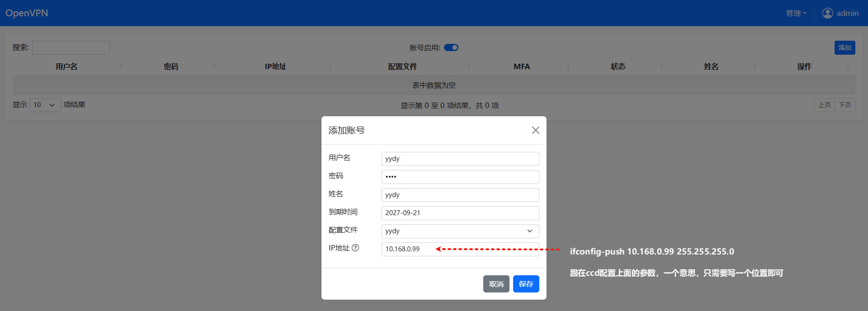Open the 管理 dropdown menu
The image size is (868, 311).
[796, 13]
